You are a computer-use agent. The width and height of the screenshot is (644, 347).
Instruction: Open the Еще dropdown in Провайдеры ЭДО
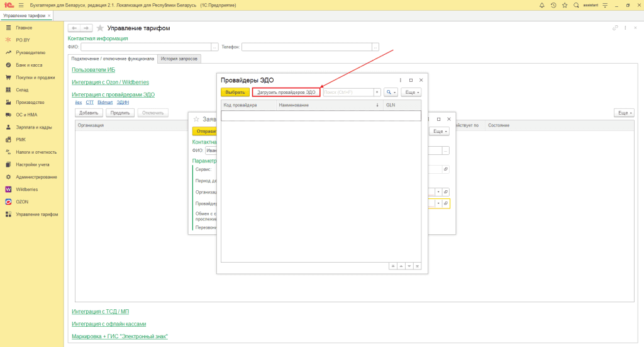[411, 92]
